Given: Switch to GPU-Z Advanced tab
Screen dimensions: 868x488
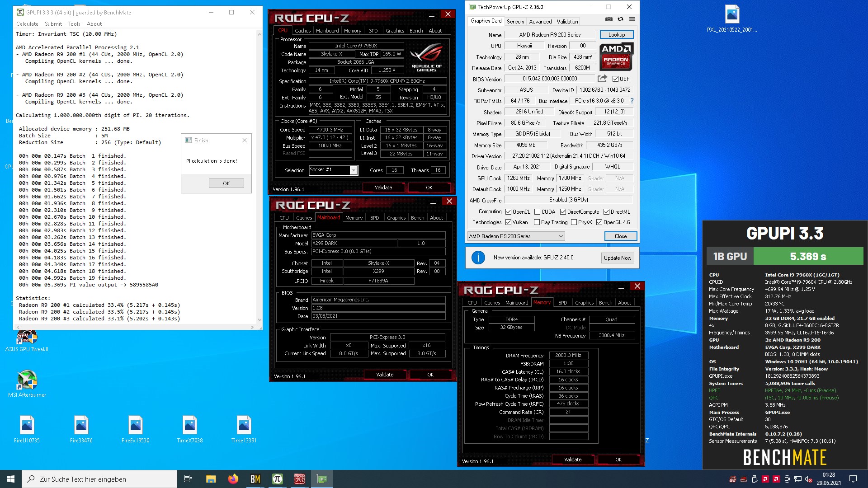Looking at the screenshot, I should pyautogui.click(x=540, y=21).
